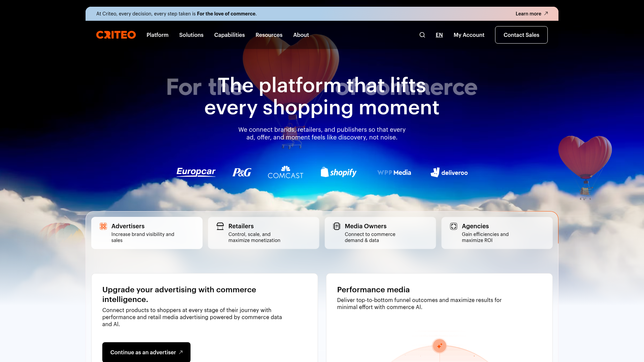Open the About menu
Image resolution: width=644 pixels, height=362 pixels.
(301, 35)
